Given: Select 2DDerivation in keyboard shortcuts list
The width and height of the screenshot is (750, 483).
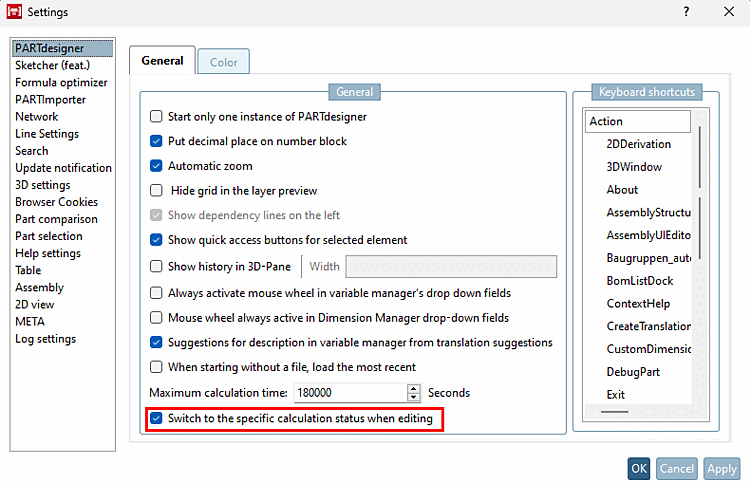Looking at the screenshot, I should (638, 144).
